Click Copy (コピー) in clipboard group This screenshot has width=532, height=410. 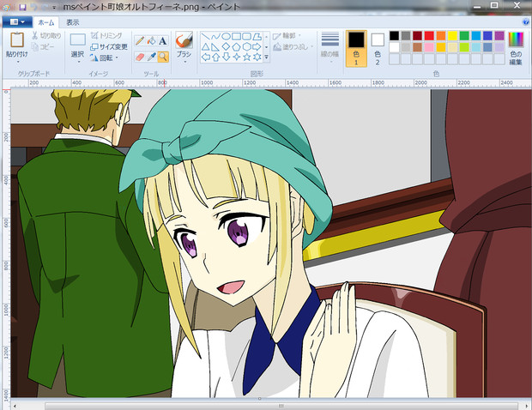[x=43, y=47]
